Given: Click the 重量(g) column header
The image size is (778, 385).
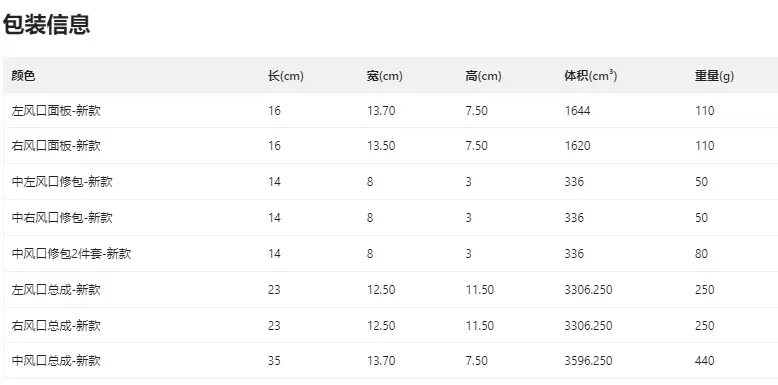Looking at the screenshot, I should point(714,76).
